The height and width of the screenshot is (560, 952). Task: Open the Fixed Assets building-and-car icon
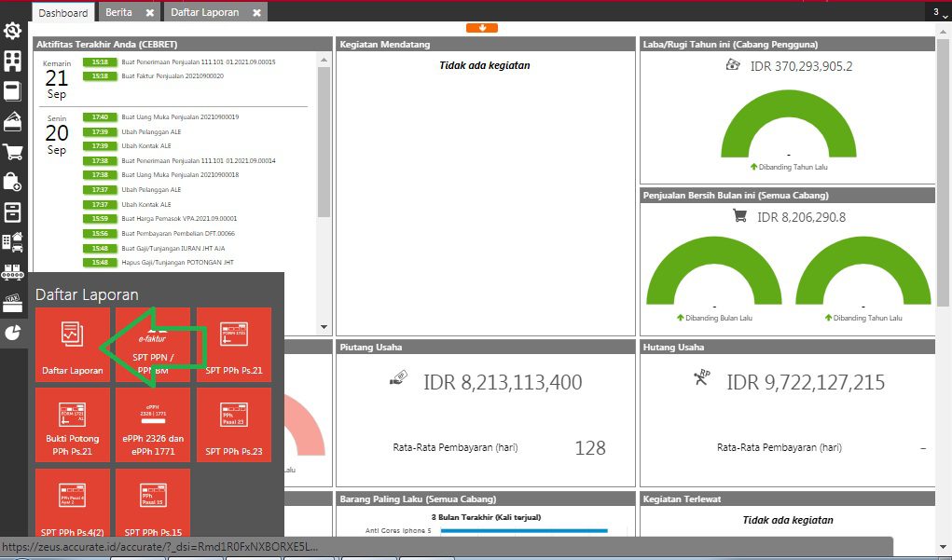point(13,242)
